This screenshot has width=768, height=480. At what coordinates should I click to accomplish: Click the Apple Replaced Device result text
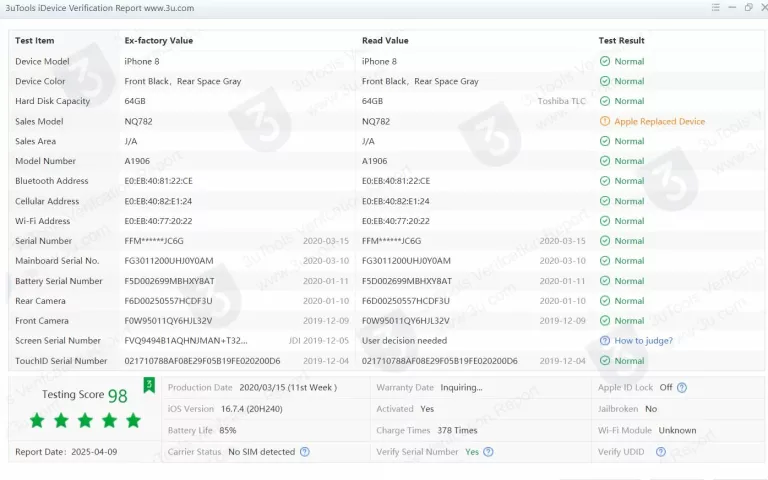(659, 121)
